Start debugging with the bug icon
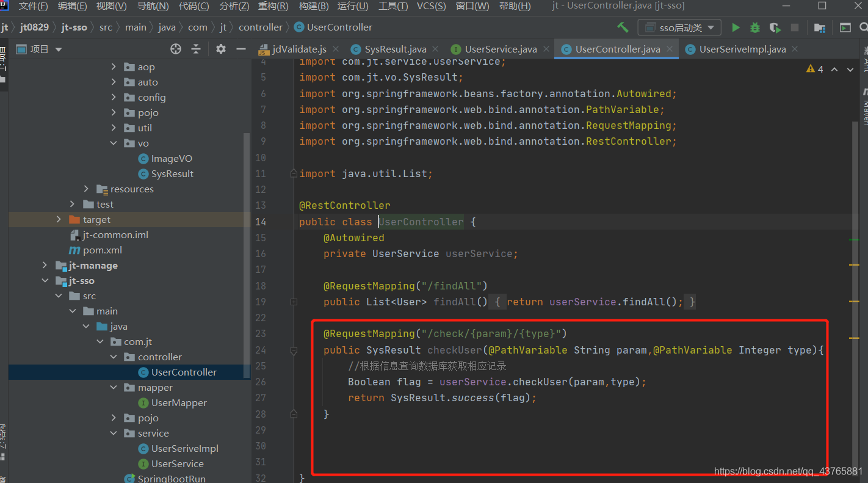 click(755, 27)
